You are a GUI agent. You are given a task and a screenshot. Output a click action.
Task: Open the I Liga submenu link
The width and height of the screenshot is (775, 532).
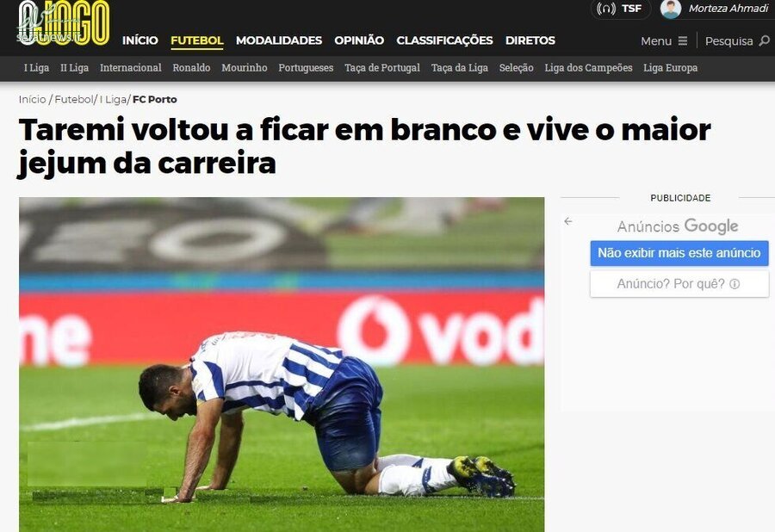[x=36, y=68]
